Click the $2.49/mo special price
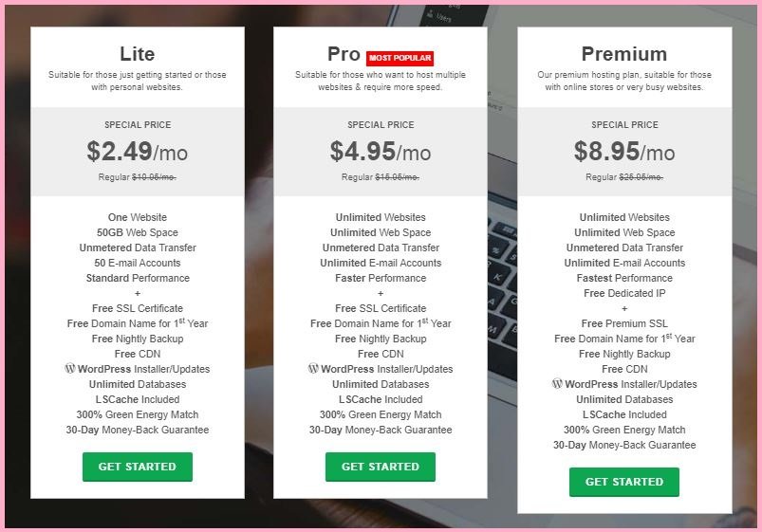 coord(138,151)
